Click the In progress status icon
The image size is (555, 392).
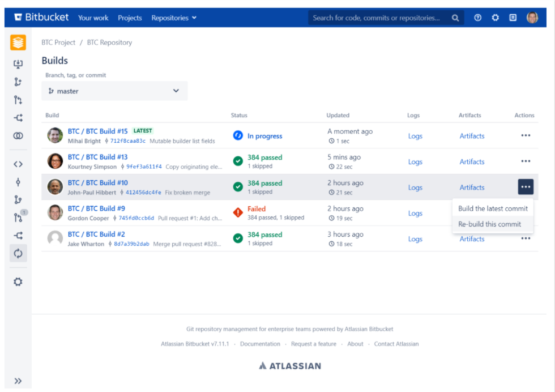click(x=238, y=135)
